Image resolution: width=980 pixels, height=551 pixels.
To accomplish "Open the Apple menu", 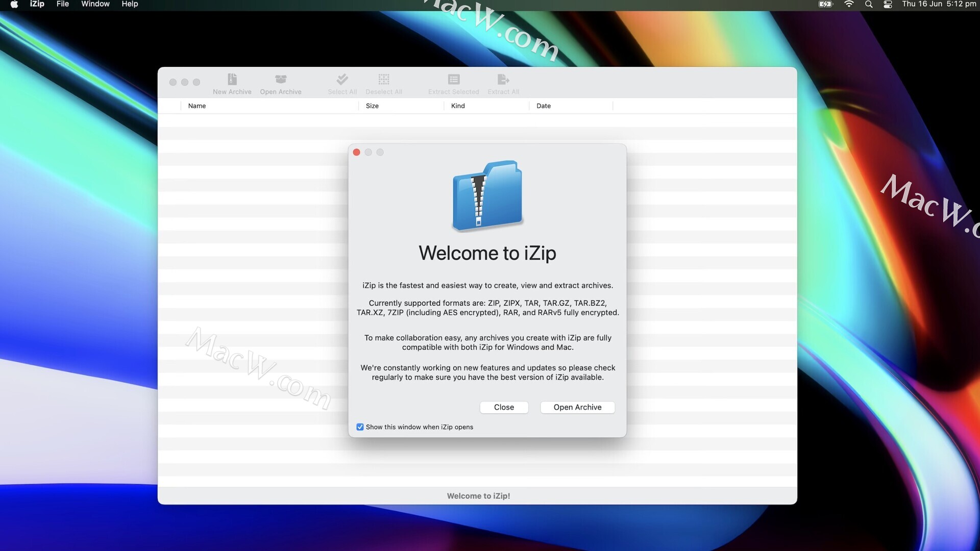I will (x=14, y=4).
